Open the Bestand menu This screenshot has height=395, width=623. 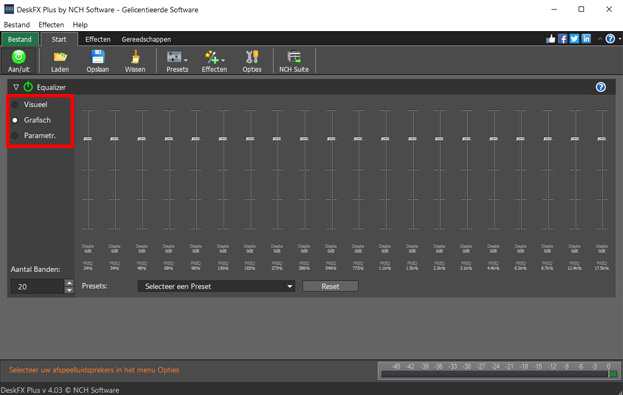pyautogui.click(x=17, y=25)
